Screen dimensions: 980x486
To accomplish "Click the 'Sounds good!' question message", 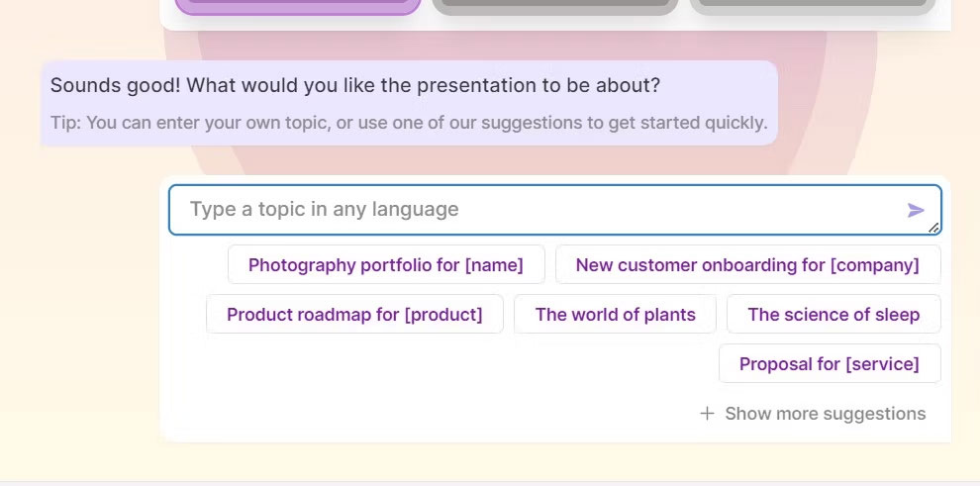I will 355,85.
